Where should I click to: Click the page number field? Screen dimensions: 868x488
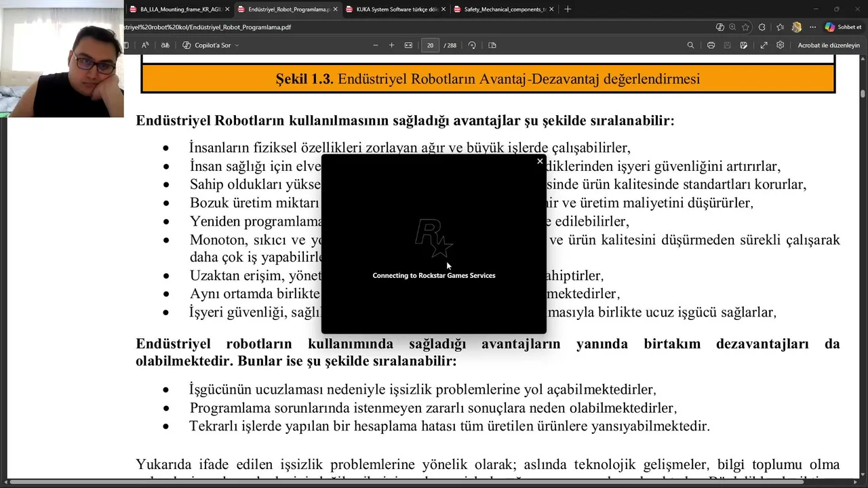tap(430, 45)
